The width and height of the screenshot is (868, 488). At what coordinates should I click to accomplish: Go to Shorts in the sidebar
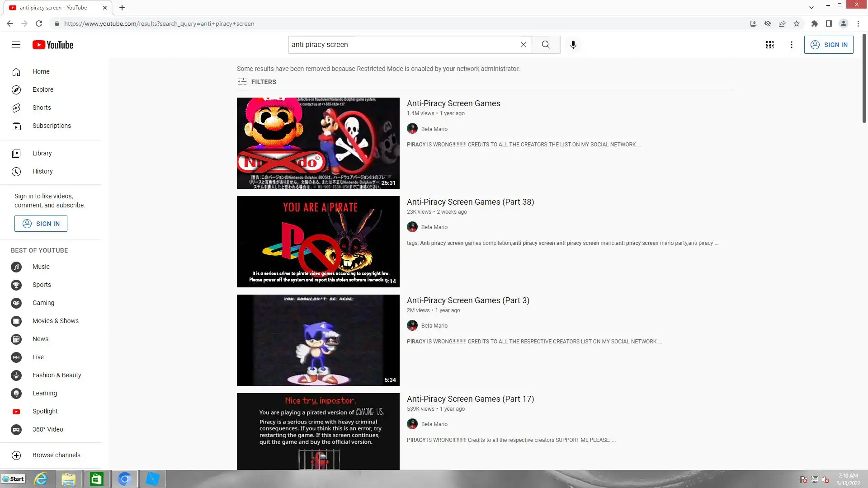[42, 108]
